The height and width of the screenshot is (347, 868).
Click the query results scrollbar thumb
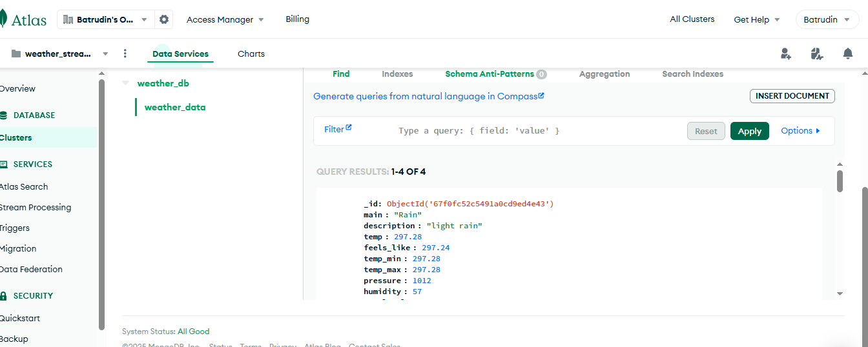(x=840, y=181)
